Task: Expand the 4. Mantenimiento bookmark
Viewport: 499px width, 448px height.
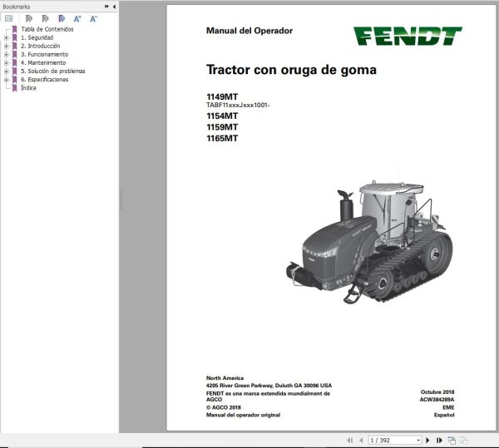Action: 6,62
